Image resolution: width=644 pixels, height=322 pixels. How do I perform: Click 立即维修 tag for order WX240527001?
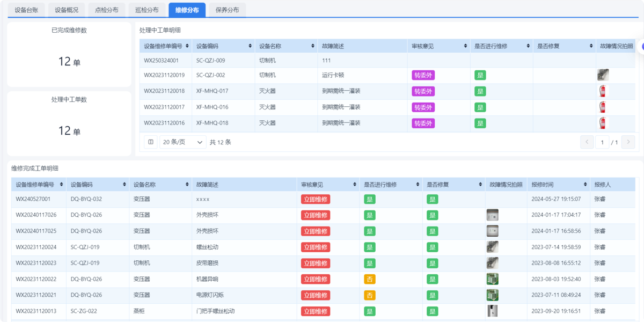tap(315, 199)
